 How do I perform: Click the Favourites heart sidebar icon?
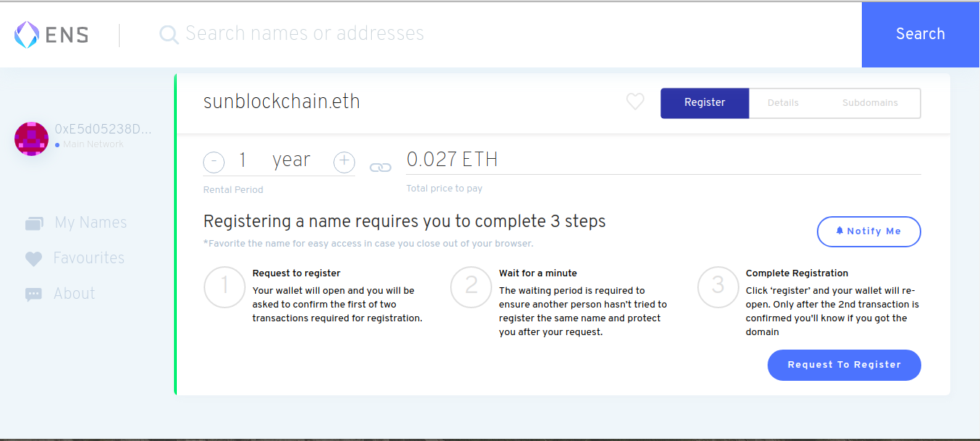(33, 259)
